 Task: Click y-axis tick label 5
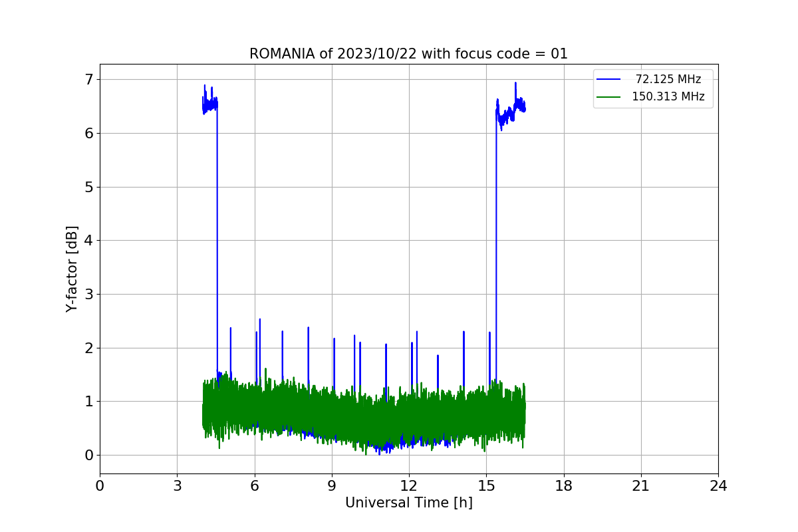(x=89, y=187)
